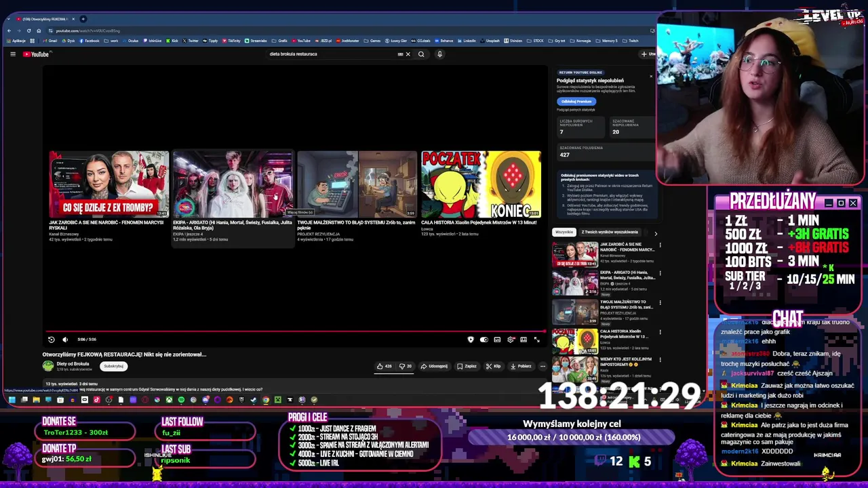The image size is (868, 488).
Task: Click the YouTube search input field
Action: (332, 54)
